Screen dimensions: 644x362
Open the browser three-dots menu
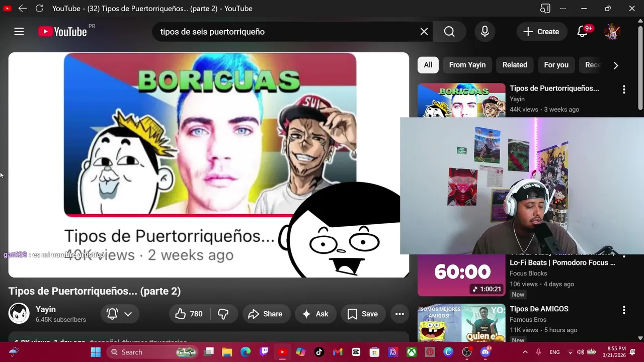tap(562, 9)
